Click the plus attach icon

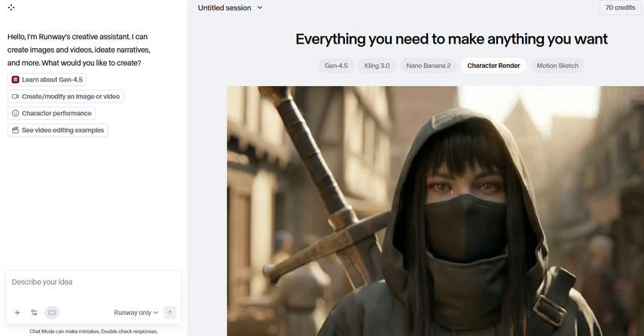click(x=17, y=313)
